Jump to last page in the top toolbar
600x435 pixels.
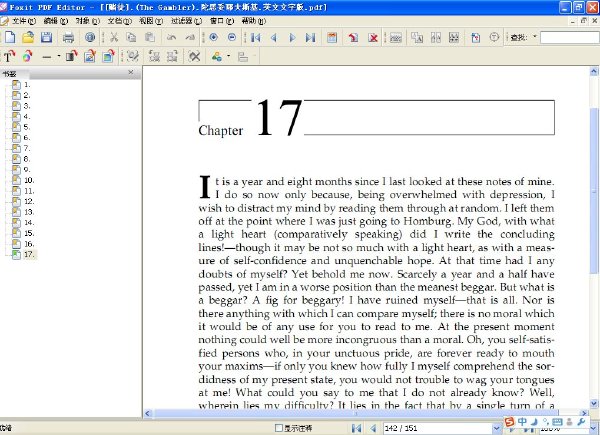(310, 37)
